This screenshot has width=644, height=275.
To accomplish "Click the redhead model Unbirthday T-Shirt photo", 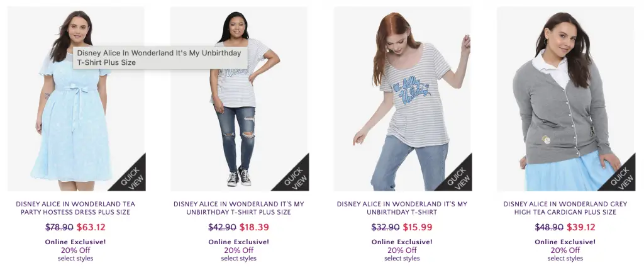I will click(402, 99).
